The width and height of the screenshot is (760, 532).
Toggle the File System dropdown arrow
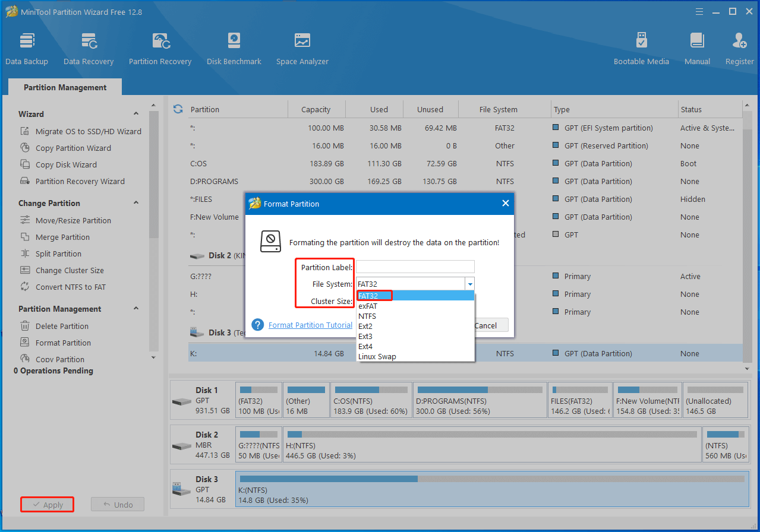pyautogui.click(x=469, y=284)
